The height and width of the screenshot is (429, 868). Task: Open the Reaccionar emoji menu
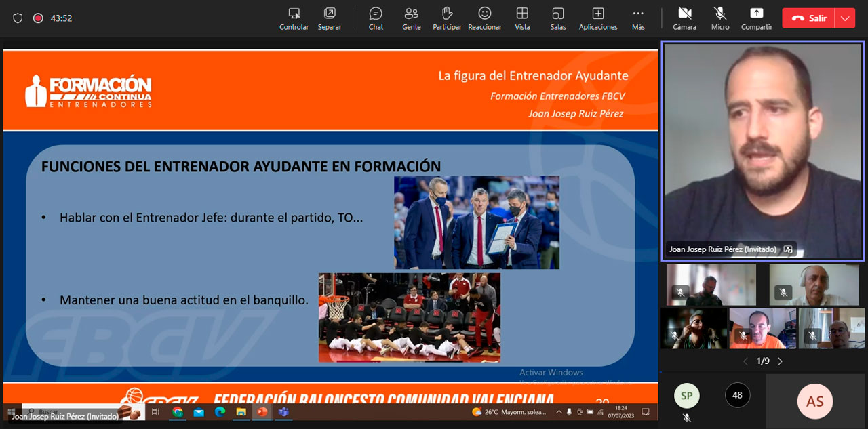pyautogui.click(x=485, y=18)
